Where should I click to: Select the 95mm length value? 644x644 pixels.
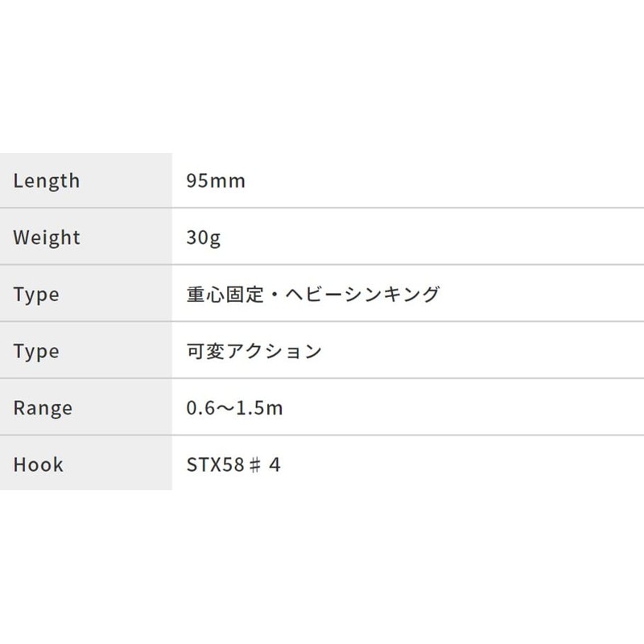click(x=216, y=180)
